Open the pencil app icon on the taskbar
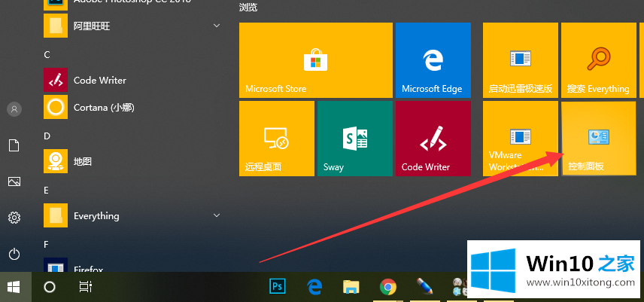Viewport: 644px width, 302px height. (x=424, y=286)
